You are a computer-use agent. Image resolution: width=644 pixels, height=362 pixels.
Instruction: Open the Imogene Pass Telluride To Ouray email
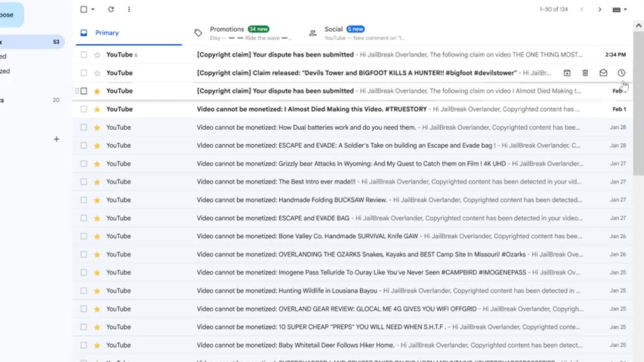[352, 273]
